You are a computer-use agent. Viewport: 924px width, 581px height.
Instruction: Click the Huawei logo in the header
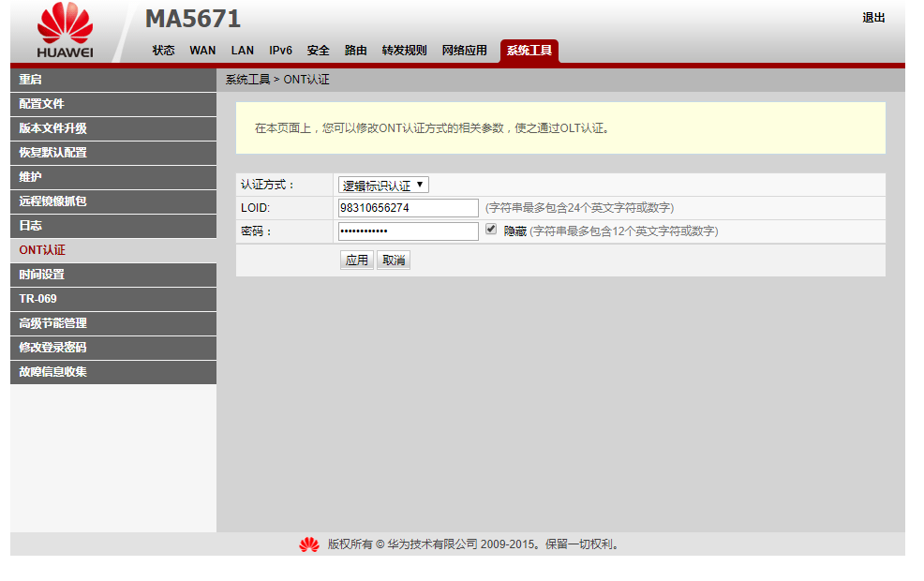[65, 30]
